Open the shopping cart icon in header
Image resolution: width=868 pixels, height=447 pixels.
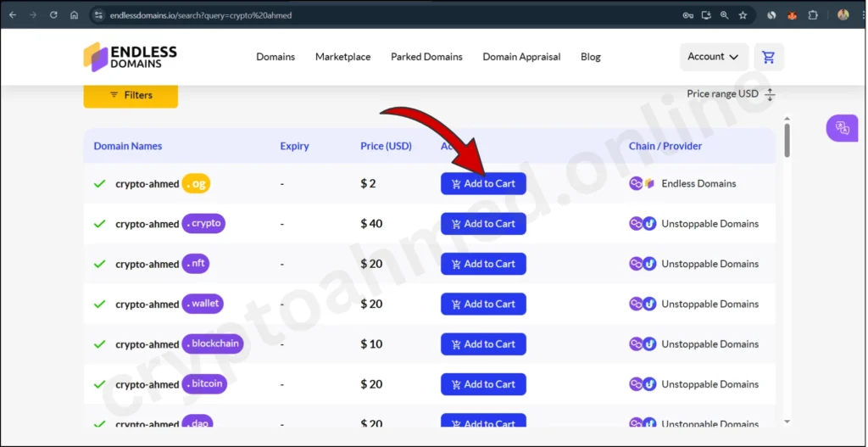click(x=769, y=57)
